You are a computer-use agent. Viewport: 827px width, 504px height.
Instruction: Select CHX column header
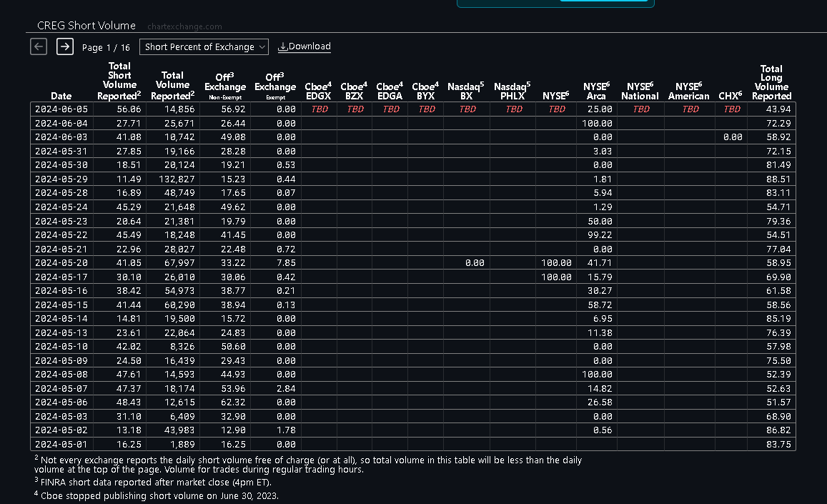click(731, 96)
